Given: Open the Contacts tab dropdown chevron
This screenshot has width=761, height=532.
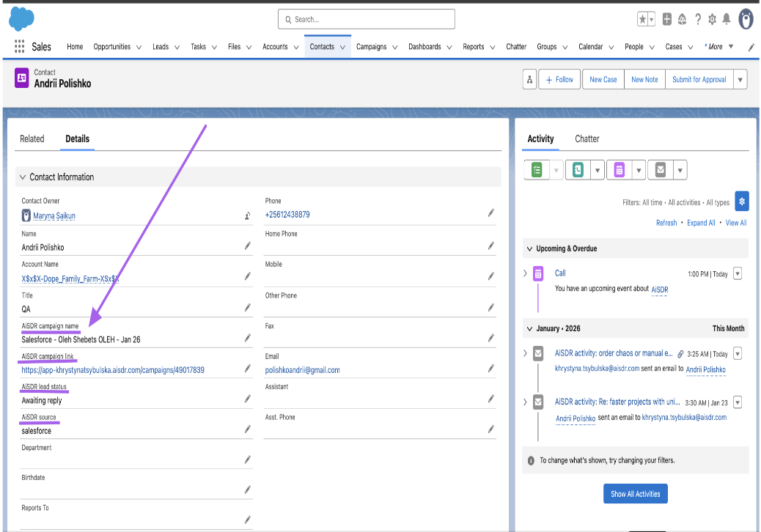Looking at the screenshot, I should point(342,48).
